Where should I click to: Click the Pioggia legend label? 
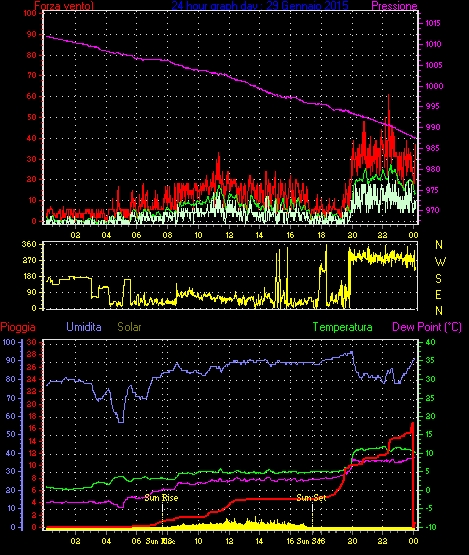[18, 327]
